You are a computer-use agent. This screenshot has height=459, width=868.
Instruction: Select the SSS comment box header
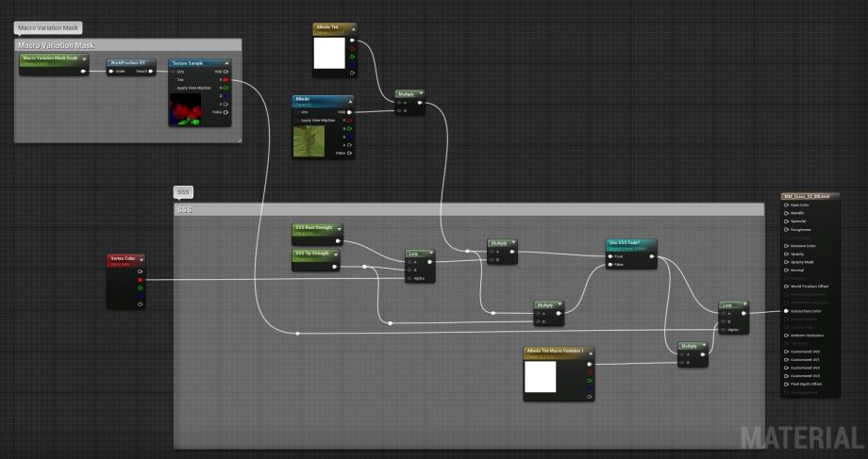(469, 209)
